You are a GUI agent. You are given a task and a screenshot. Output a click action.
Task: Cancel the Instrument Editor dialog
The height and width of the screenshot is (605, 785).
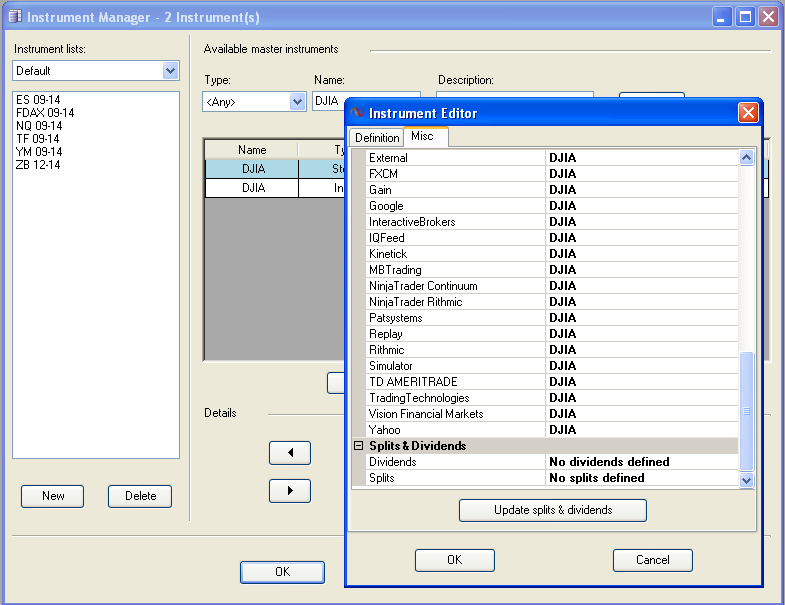[x=653, y=560]
